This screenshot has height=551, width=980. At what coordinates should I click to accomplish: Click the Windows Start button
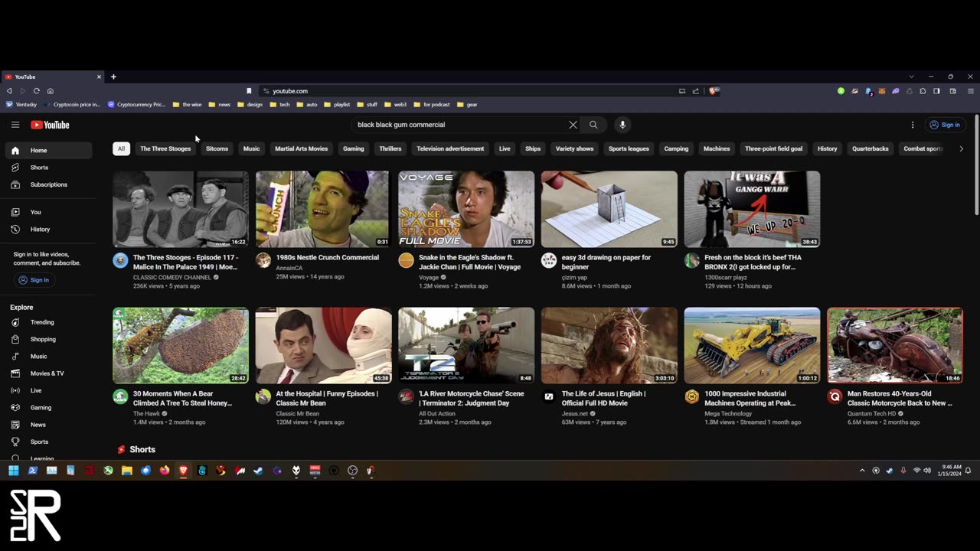point(13,471)
